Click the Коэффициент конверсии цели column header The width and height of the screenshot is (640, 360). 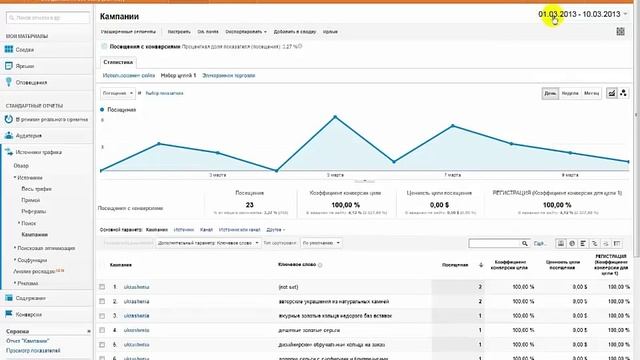(509, 265)
